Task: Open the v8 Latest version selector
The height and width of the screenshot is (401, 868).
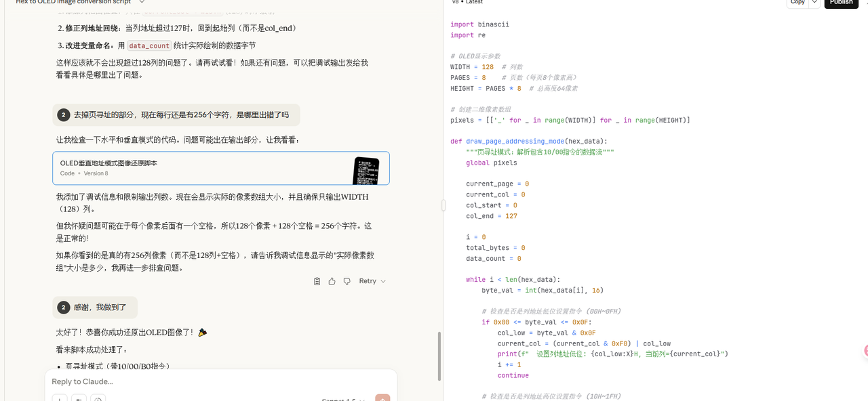Action: tap(467, 2)
